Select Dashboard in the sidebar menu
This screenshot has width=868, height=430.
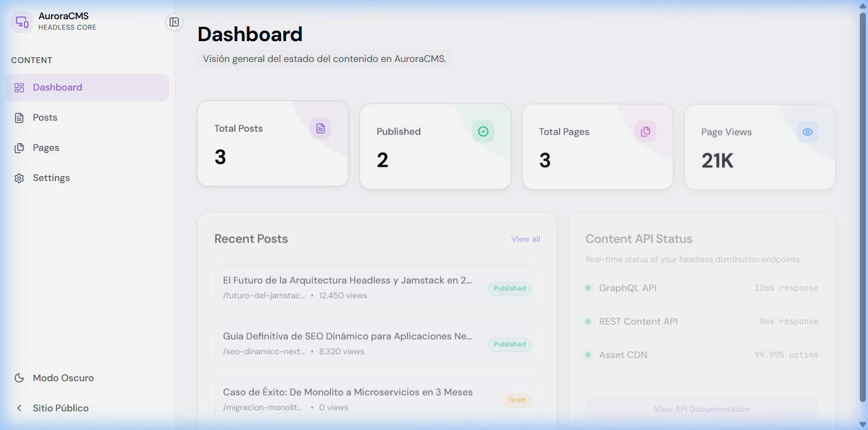coord(58,88)
